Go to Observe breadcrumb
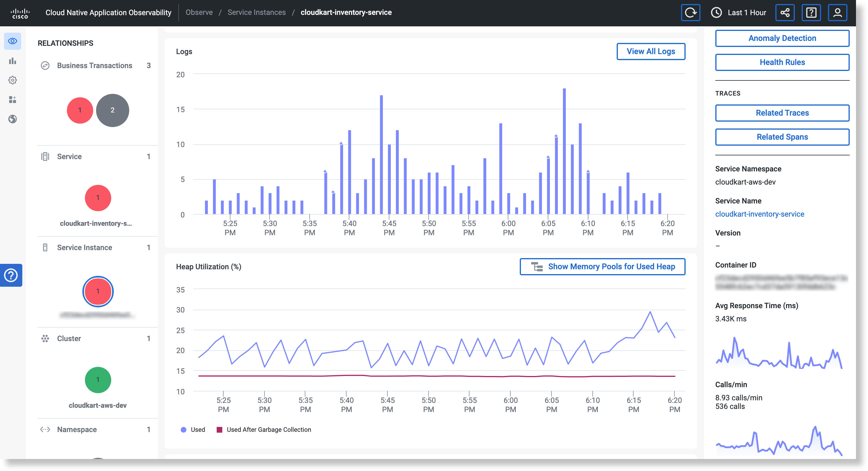 click(199, 13)
